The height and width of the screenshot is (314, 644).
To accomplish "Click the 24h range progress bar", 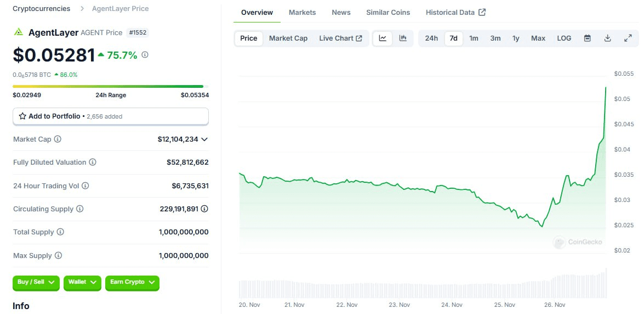I will pos(111,86).
